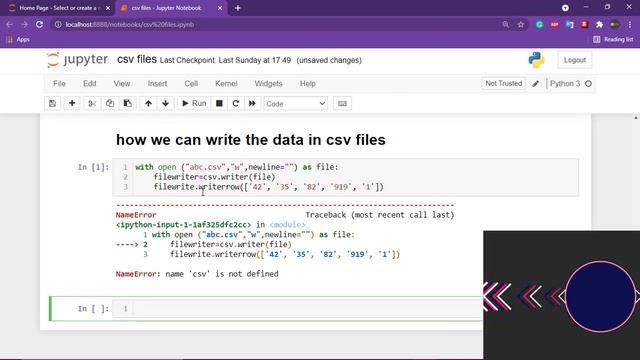Move selected cell up arrow
640x360 pixels.
[x=148, y=103]
